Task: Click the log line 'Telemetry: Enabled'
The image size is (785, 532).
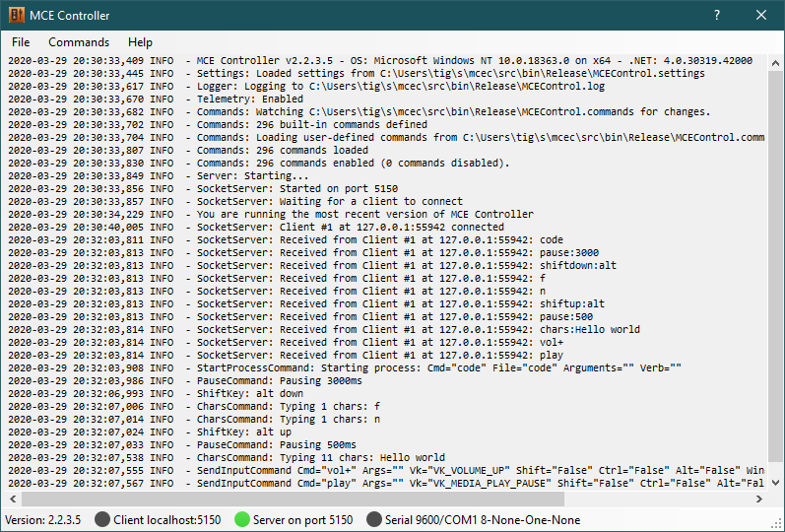Action: click(156, 100)
